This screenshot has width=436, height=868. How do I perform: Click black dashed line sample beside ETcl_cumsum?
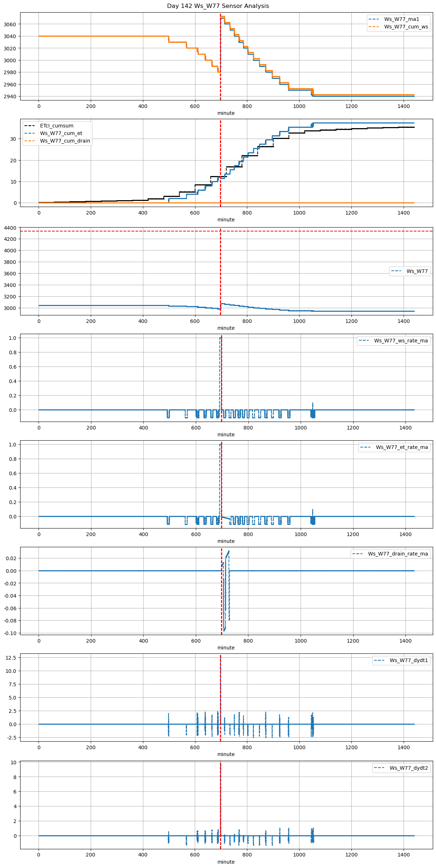point(30,126)
